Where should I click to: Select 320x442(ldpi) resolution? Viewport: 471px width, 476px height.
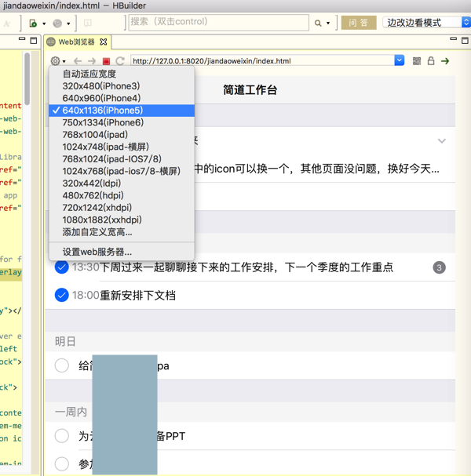click(x=122, y=183)
